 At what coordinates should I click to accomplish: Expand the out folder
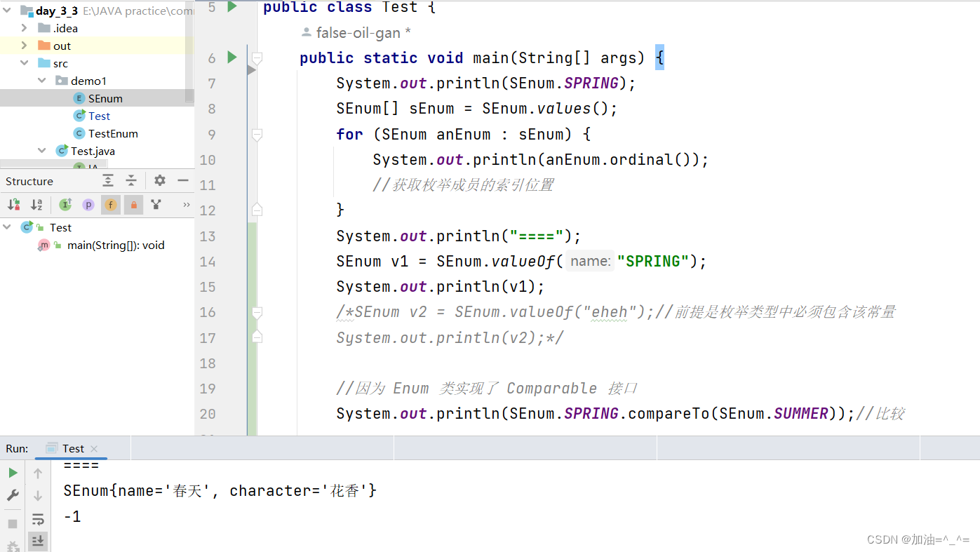click(24, 46)
